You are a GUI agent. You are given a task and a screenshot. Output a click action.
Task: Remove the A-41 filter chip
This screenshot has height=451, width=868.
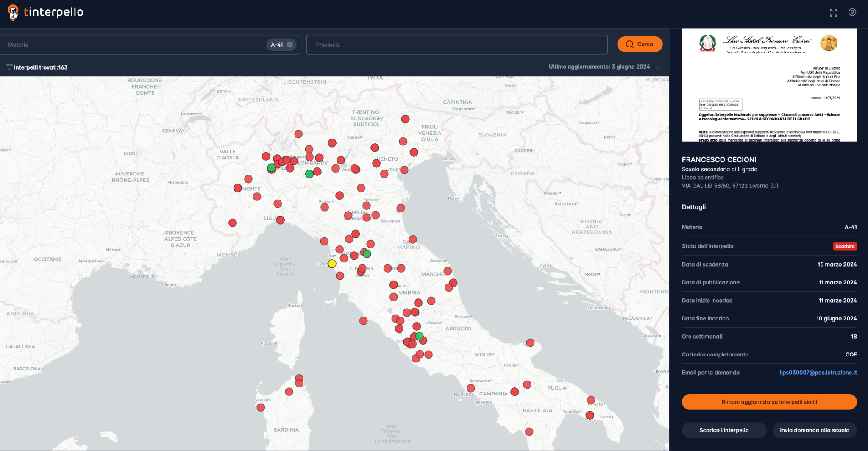tap(290, 45)
